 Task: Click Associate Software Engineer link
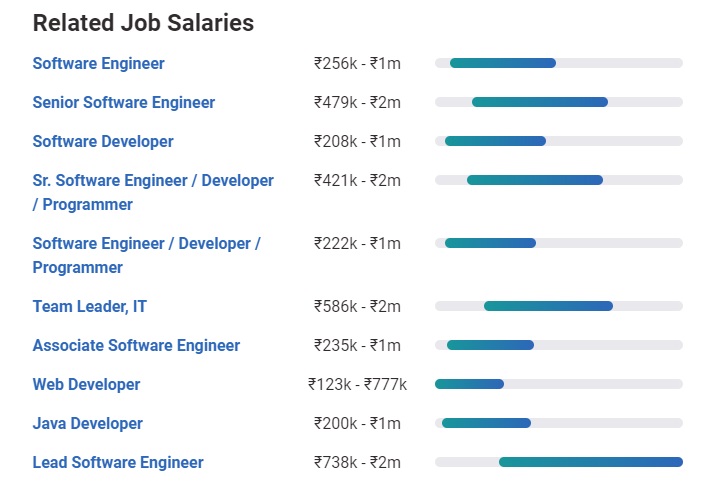(136, 345)
